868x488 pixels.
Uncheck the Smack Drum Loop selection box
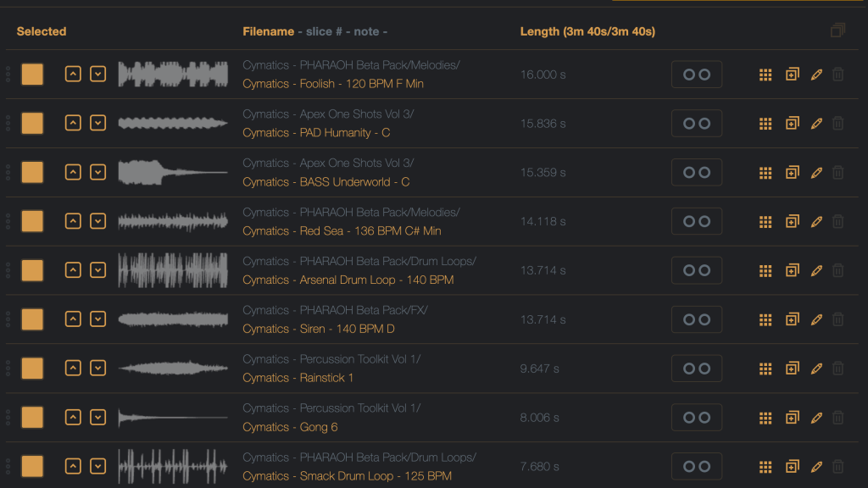pos(32,467)
